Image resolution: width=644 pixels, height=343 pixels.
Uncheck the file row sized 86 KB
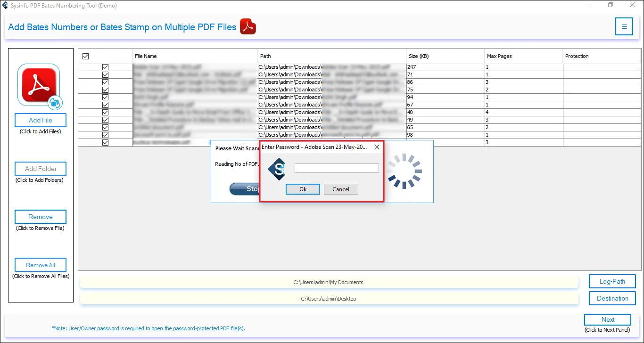tap(105, 82)
